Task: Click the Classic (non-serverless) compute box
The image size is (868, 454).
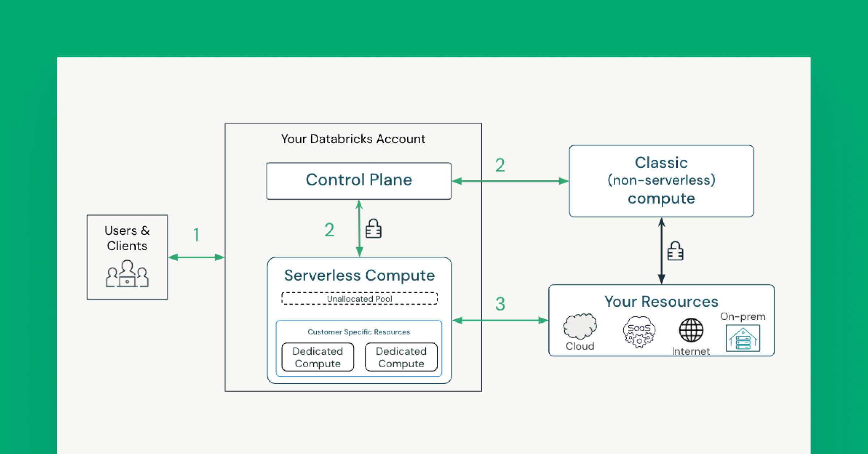Action: click(x=661, y=181)
